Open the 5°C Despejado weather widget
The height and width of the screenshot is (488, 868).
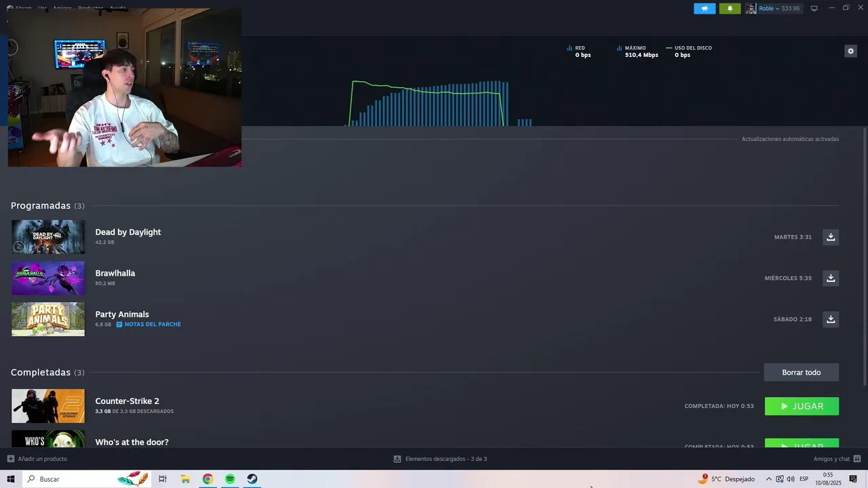(x=726, y=479)
